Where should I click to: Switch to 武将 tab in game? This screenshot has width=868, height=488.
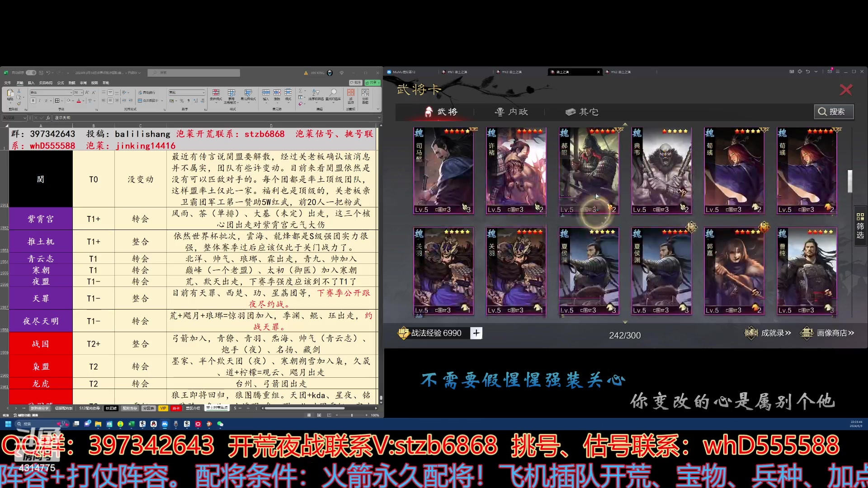[x=442, y=112]
